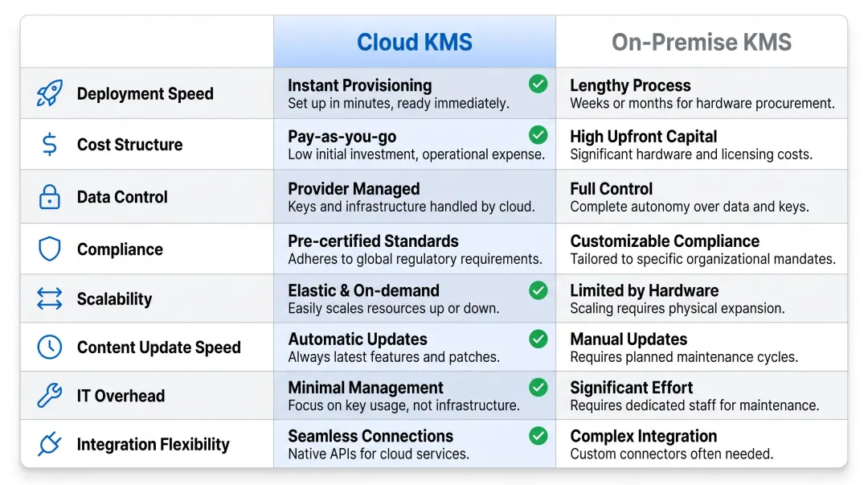Click 'Native APIs for cloud services.'

pyautogui.click(x=379, y=454)
